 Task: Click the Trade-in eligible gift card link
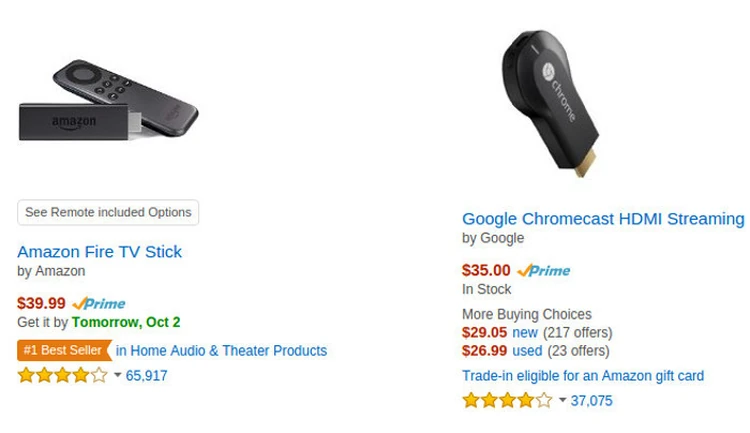pos(583,376)
